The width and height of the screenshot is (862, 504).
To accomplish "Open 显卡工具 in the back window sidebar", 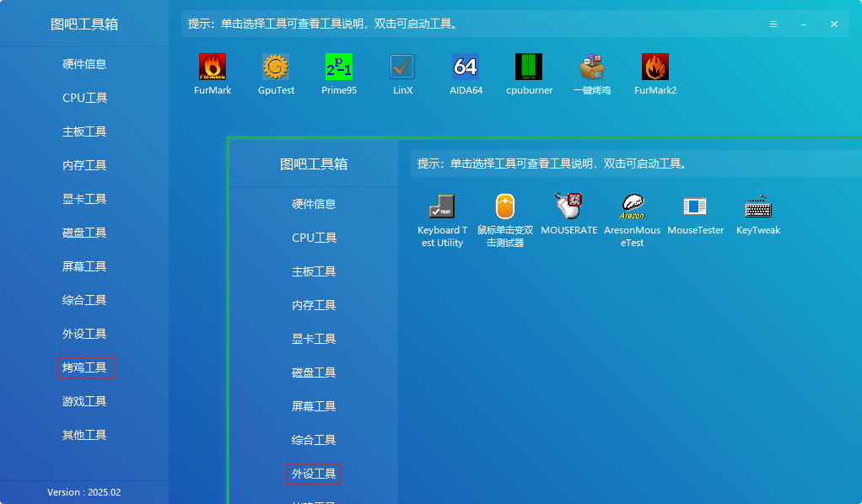I will point(84,199).
